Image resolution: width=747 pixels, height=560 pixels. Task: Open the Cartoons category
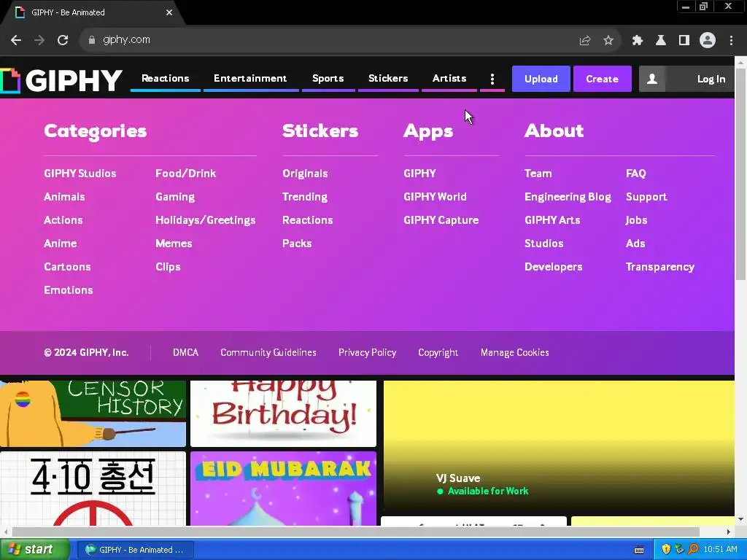pyautogui.click(x=67, y=267)
